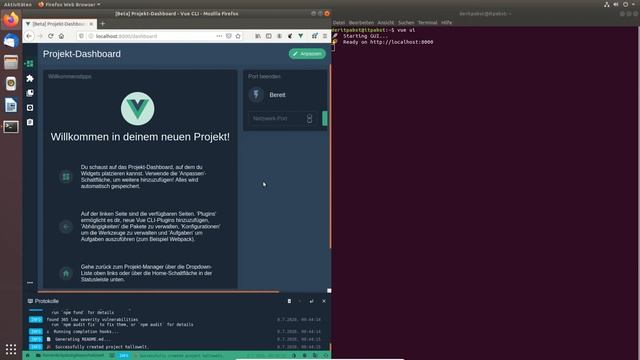Screen dimensions: 640x360
Task: Bookmark this page with star icon
Action: pyautogui.click(x=238, y=36)
